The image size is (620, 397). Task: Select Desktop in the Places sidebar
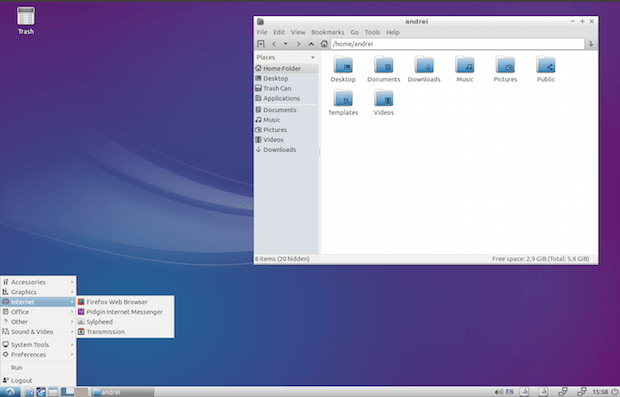[x=286, y=78]
